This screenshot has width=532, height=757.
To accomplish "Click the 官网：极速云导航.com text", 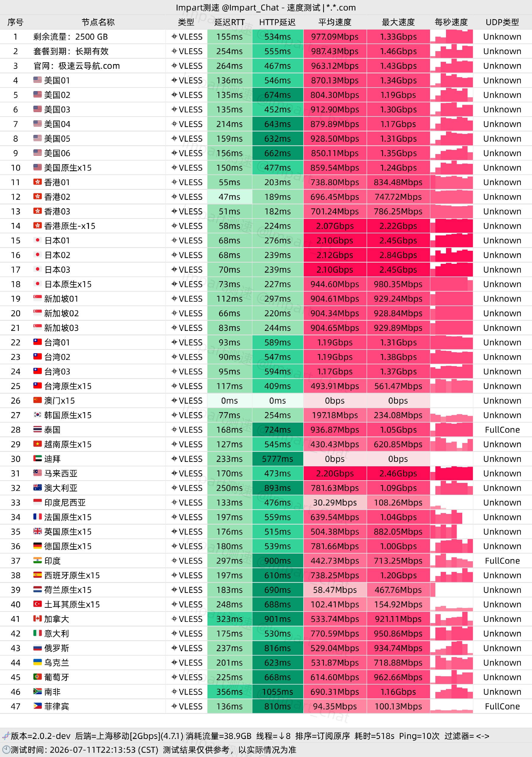I will pos(77,66).
